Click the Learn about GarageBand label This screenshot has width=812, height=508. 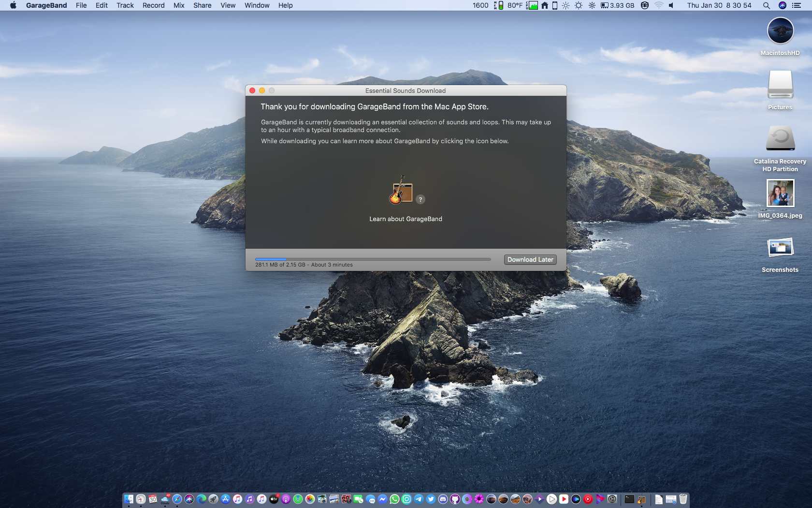pyautogui.click(x=406, y=219)
